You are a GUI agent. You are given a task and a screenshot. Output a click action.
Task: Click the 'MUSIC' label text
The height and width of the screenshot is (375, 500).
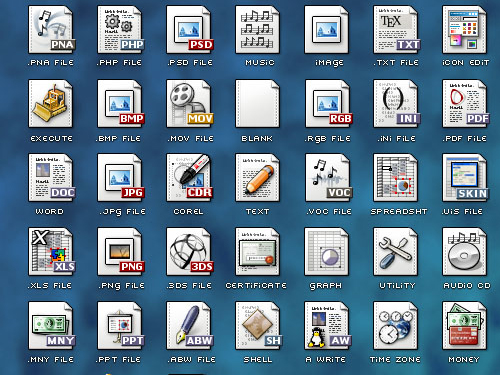pos(260,63)
